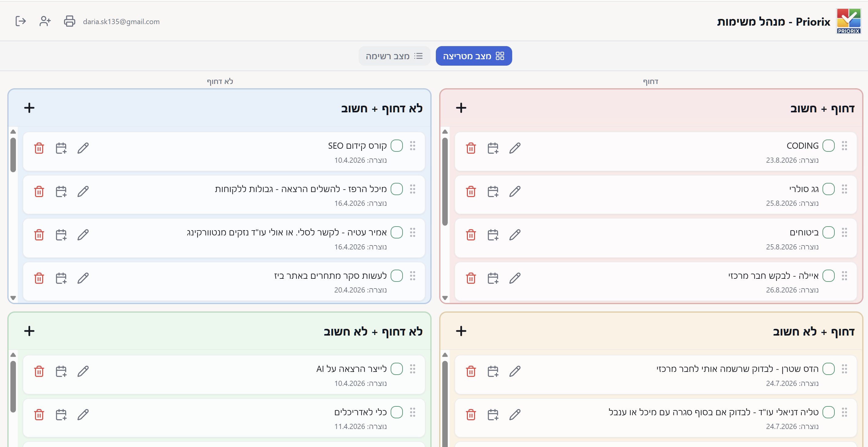Click the logout icon in the header
This screenshot has height=447, width=868.
[20, 21]
